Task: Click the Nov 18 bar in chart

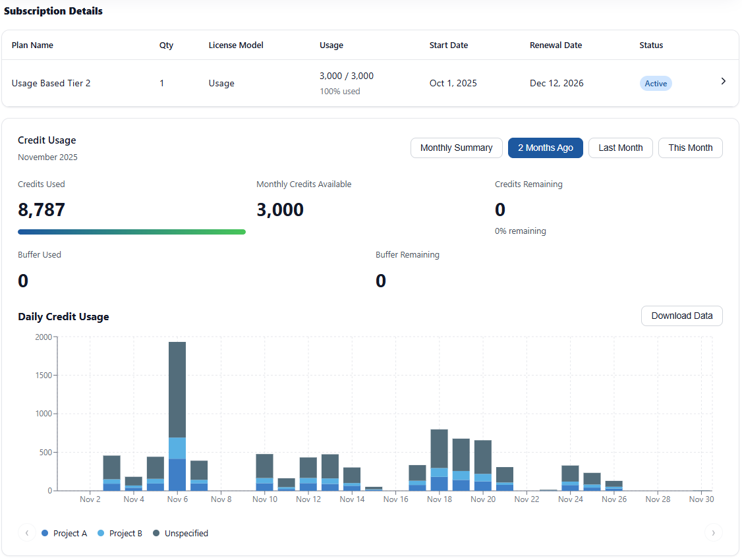Action: 440,461
